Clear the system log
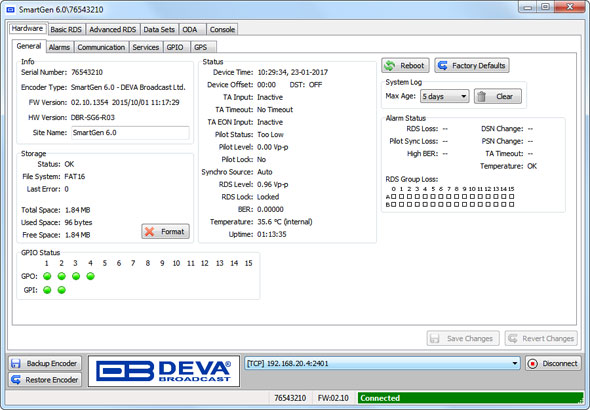 498,96
